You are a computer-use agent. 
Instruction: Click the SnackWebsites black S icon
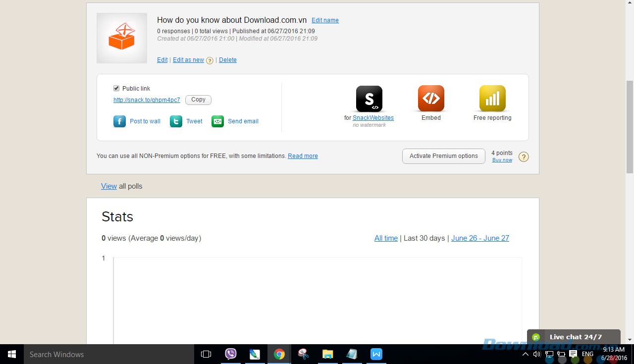[369, 99]
